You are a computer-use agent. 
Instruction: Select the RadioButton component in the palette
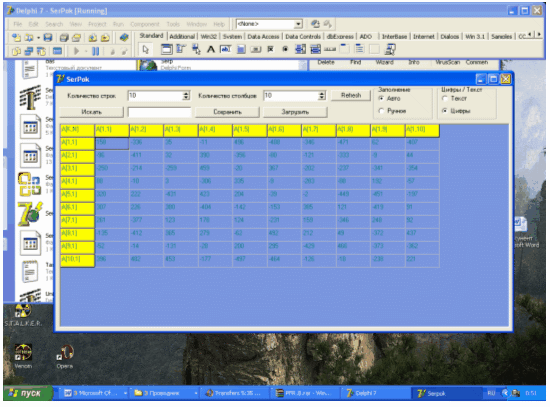tap(285, 49)
